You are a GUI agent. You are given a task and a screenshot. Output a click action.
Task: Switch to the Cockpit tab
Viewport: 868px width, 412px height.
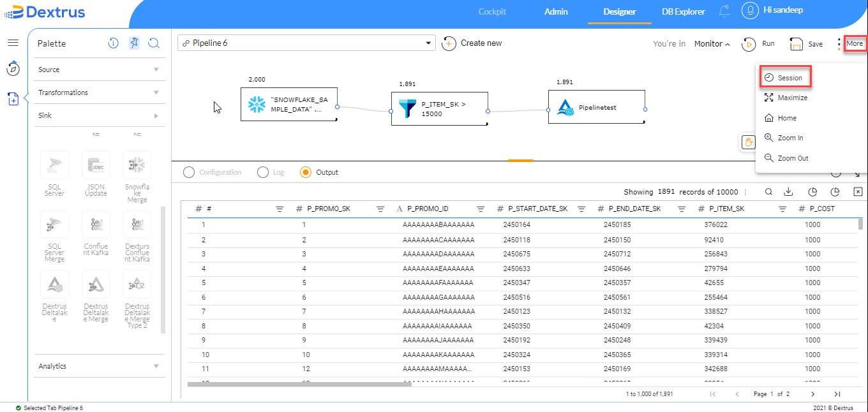tap(492, 11)
